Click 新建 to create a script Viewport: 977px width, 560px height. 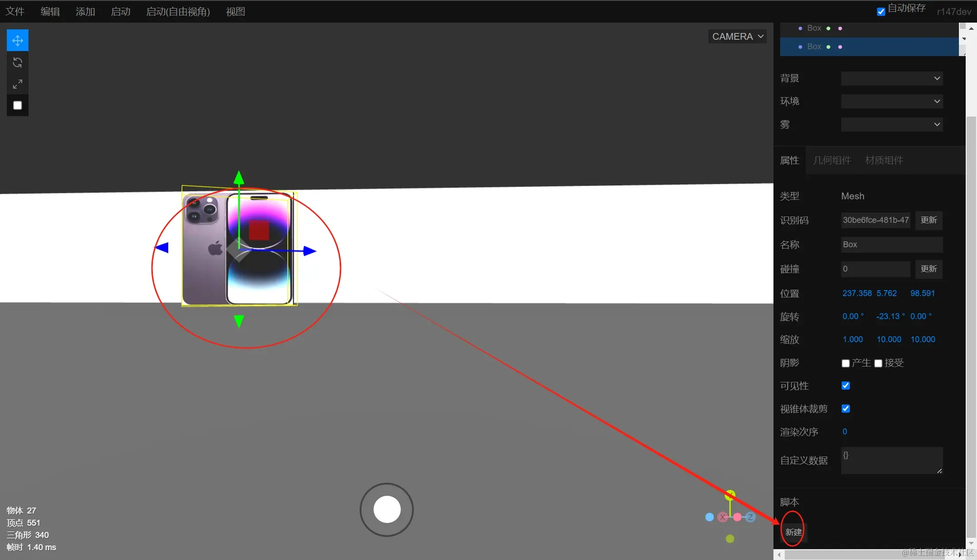[x=793, y=532]
